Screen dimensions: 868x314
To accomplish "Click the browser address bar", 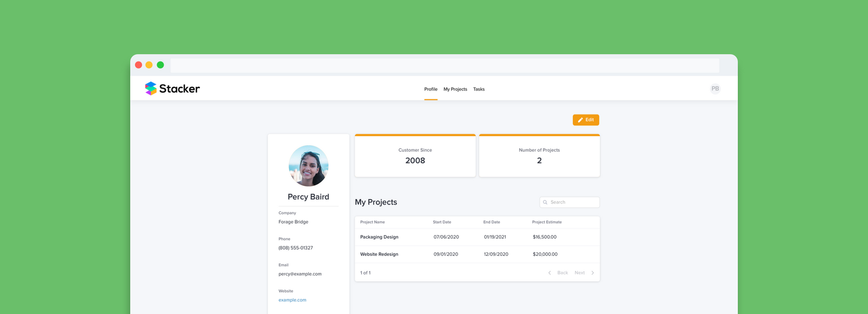I will pyautogui.click(x=445, y=65).
